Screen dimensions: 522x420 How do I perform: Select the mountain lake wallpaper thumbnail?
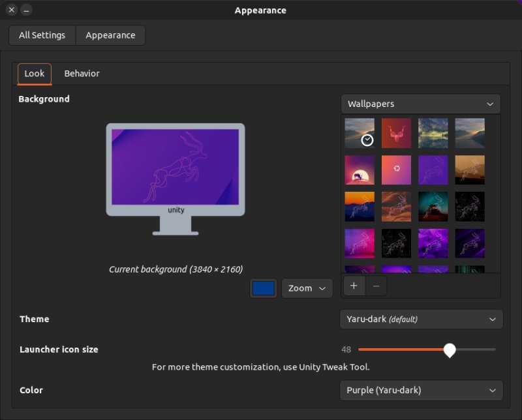pos(433,133)
